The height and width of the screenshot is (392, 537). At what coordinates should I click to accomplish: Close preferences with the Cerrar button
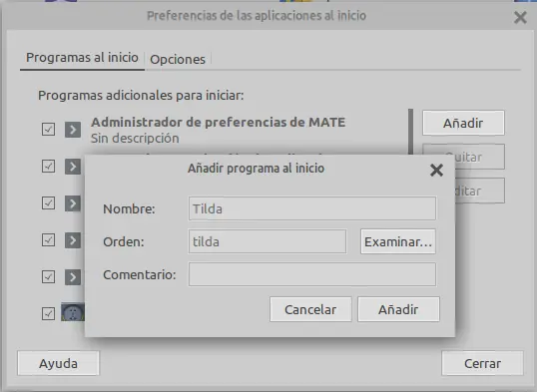click(482, 363)
